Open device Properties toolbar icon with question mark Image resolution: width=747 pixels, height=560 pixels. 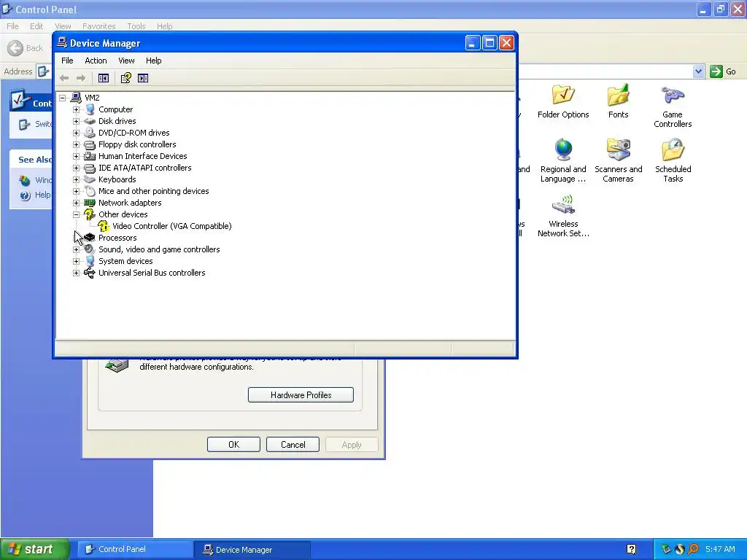pyautogui.click(x=125, y=78)
